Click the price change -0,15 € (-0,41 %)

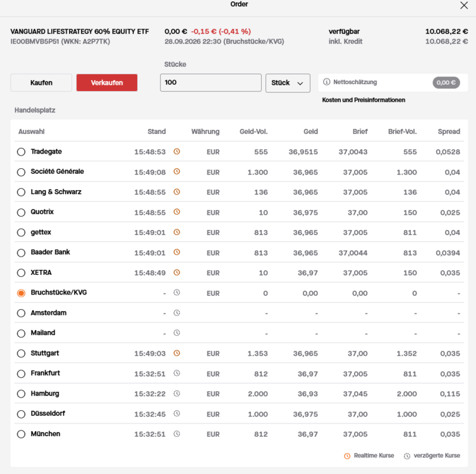221,31
